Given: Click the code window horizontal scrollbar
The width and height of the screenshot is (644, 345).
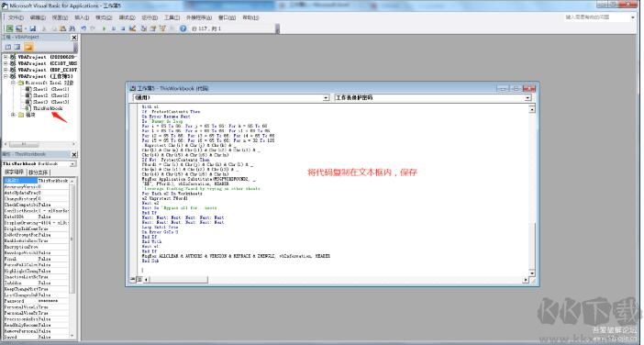Looking at the screenshot, I should tap(336, 280).
